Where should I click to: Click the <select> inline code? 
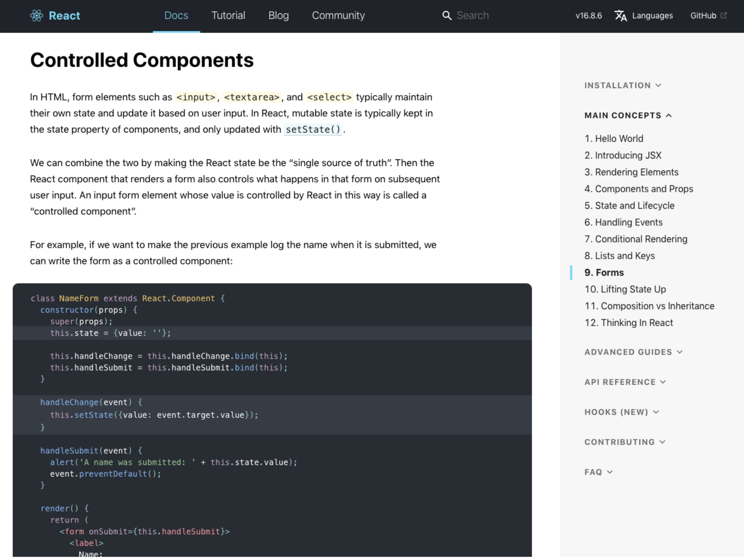[x=329, y=97]
